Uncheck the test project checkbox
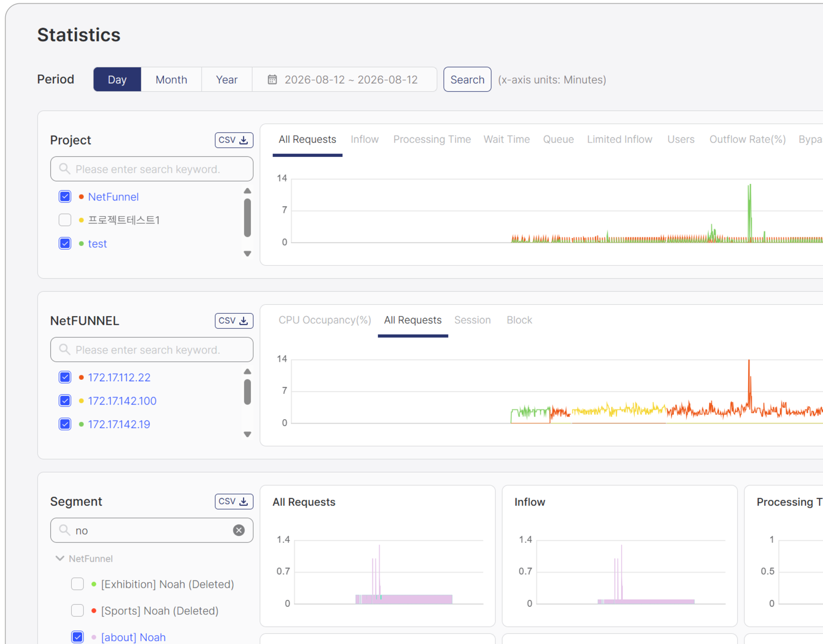Screen dimensions: 823x644 pos(65,243)
